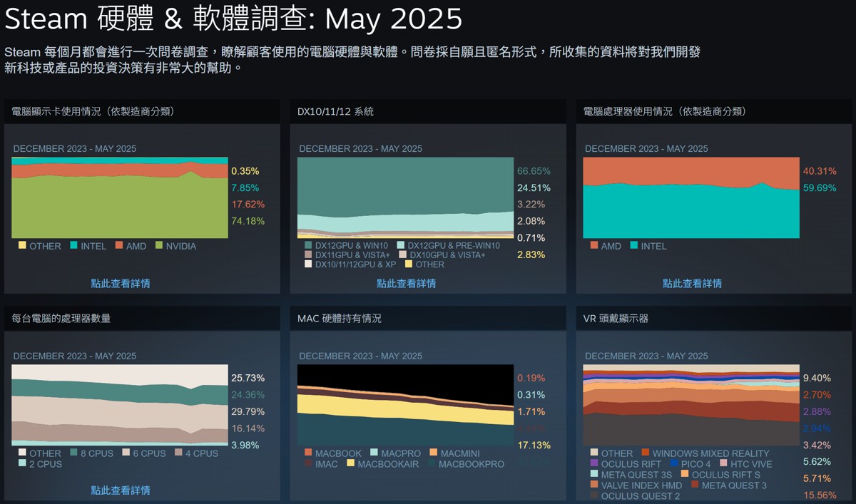This screenshot has height=504, width=856.
Task: Click the 29.79% value in CPU count panel
Action: (x=248, y=411)
